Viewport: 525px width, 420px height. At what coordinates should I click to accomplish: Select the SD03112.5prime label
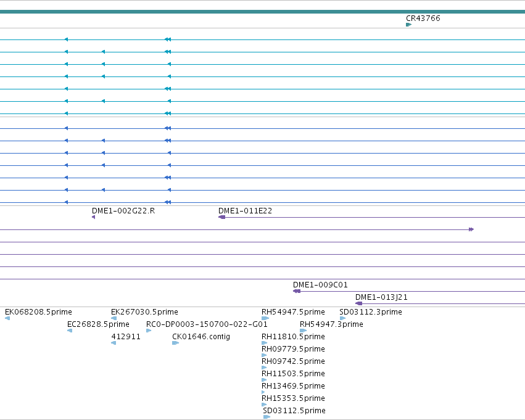point(294,411)
